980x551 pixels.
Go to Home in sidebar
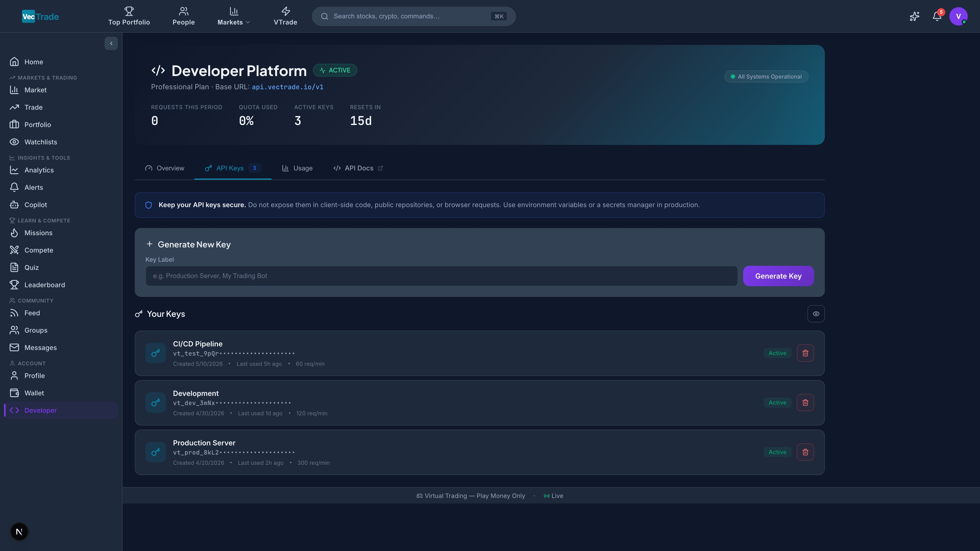point(61,61)
